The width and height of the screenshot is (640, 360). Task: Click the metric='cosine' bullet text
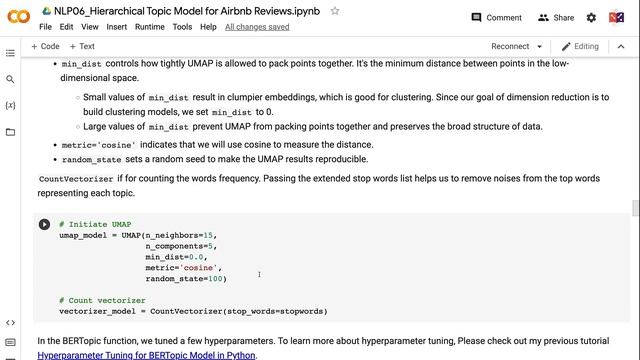click(217, 145)
